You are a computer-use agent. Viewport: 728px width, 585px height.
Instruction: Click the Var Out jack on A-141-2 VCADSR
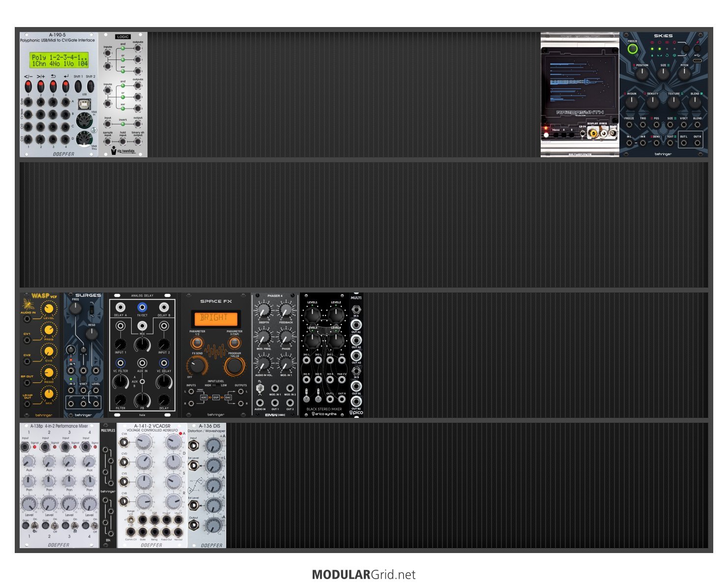point(178,532)
